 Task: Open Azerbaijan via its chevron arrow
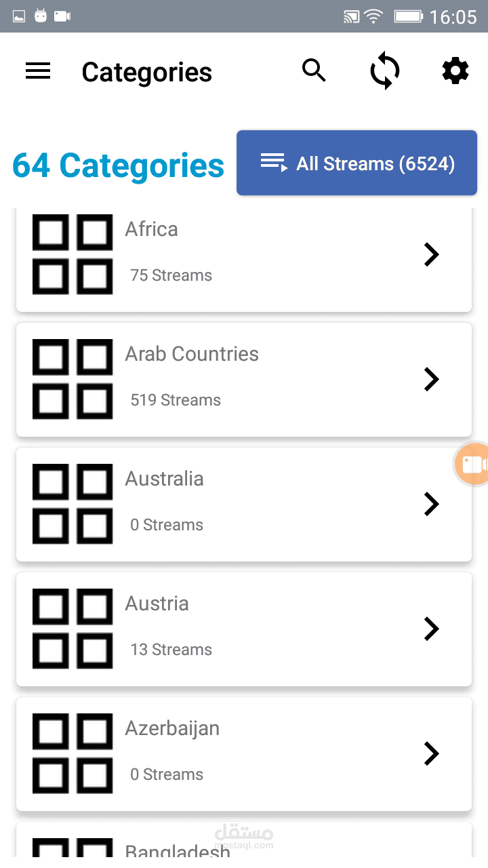[432, 753]
